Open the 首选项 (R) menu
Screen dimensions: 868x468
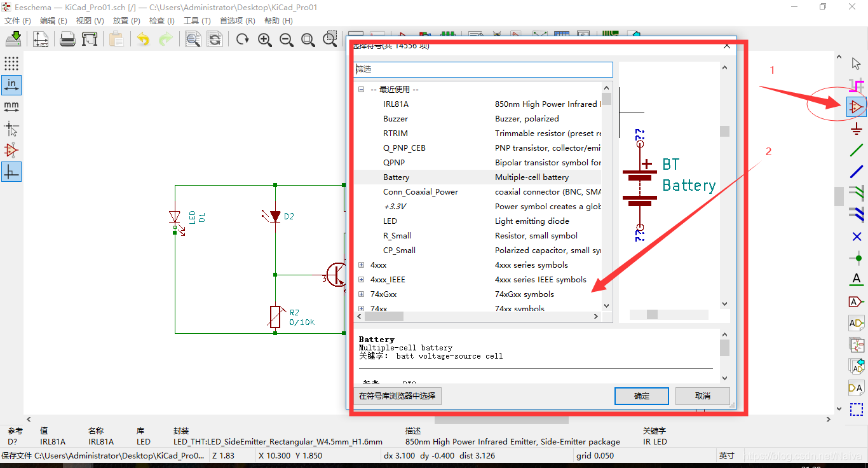pos(237,21)
